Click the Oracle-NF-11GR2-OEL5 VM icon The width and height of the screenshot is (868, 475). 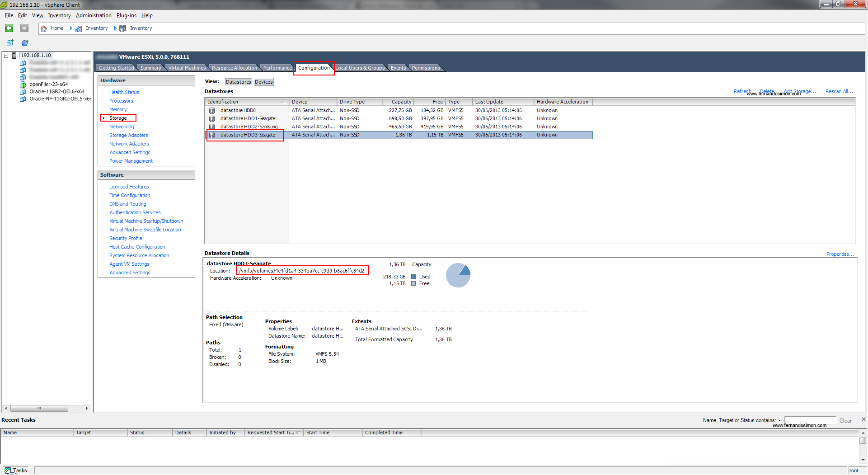(x=23, y=99)
